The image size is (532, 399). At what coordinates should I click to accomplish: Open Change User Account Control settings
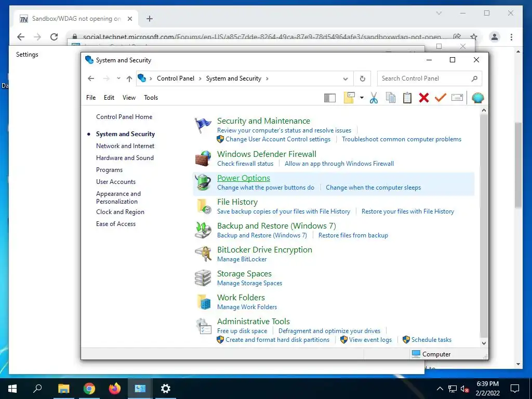point(278,139)
